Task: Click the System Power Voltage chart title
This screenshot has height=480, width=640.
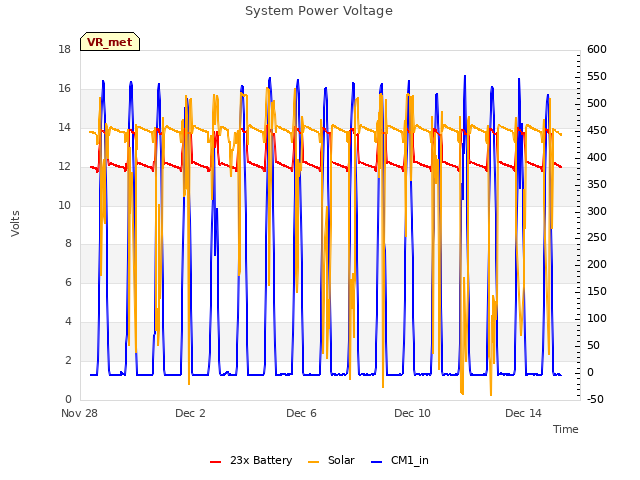Action: coord(319,11)
